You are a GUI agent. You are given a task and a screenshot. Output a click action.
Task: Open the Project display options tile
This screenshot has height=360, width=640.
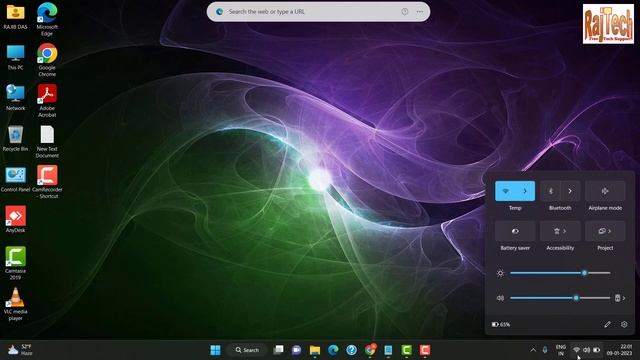[605, 231]
